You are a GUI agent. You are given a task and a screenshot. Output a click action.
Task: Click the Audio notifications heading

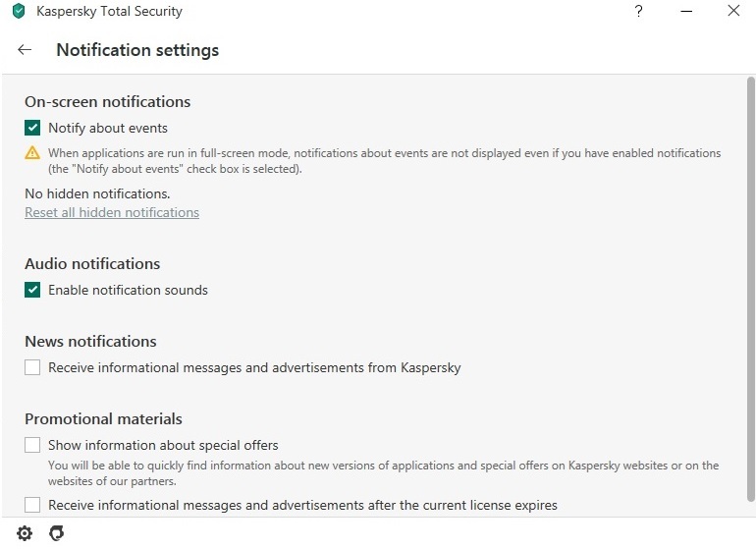92,263
